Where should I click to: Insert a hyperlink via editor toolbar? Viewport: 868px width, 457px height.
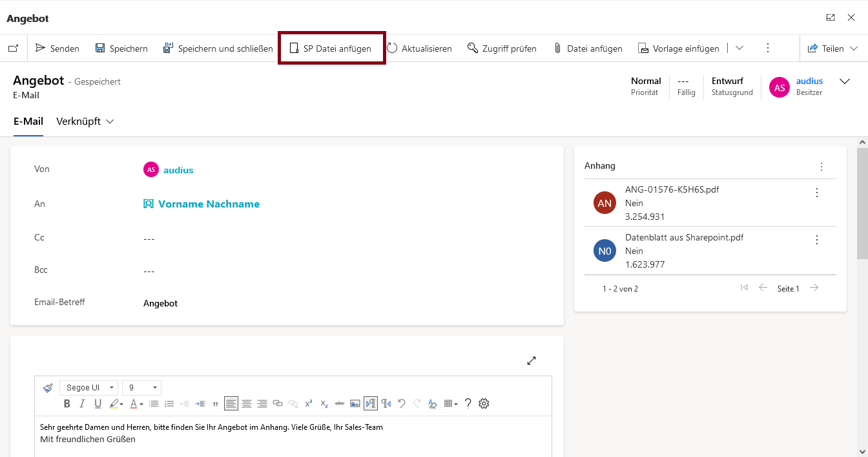[278, 403]
